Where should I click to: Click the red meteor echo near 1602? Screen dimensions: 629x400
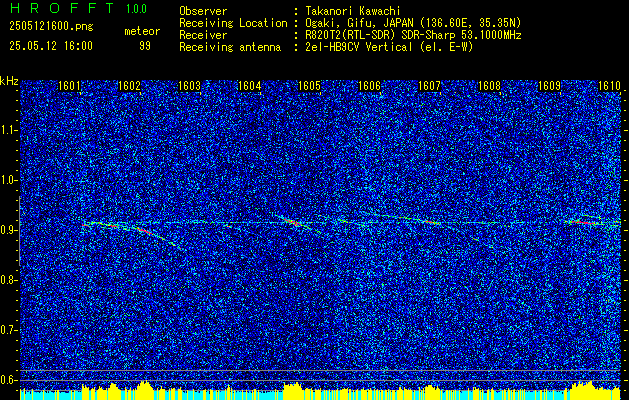[145, 231]
